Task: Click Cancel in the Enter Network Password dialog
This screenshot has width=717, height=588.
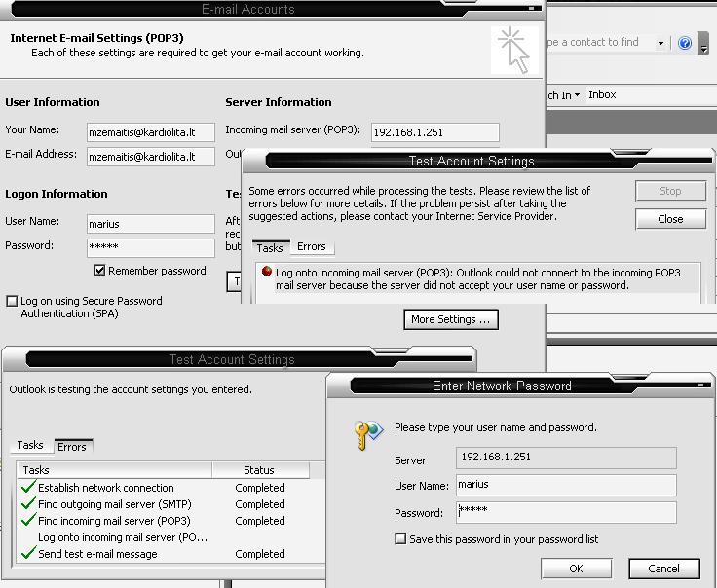Action: tap(663, 569)
